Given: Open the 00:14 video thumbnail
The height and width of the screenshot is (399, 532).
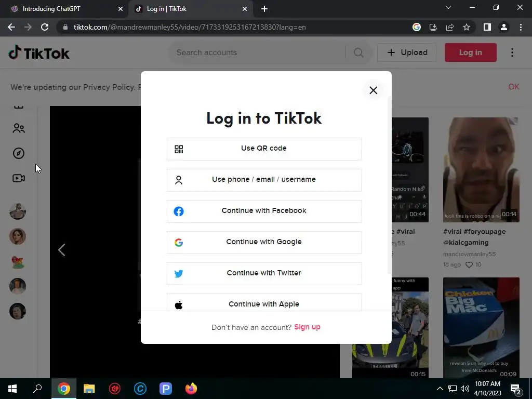Looking at the screenshot, I should (481, 170).
